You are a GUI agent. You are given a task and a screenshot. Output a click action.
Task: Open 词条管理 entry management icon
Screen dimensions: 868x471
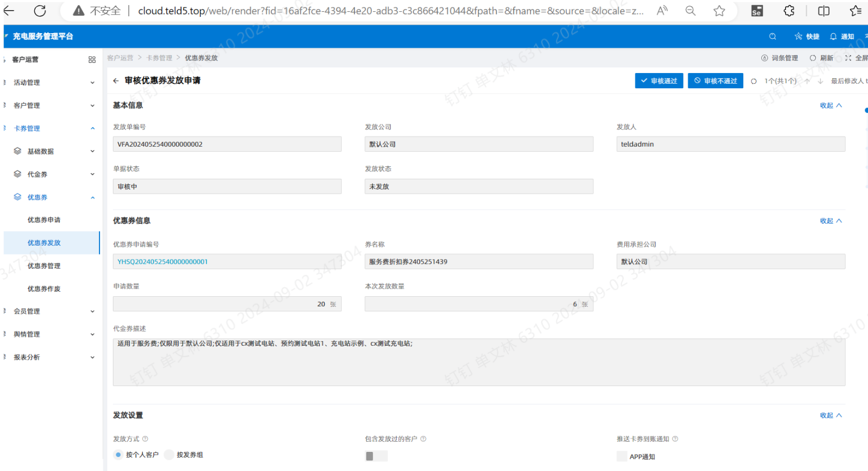tap(764, 58)
